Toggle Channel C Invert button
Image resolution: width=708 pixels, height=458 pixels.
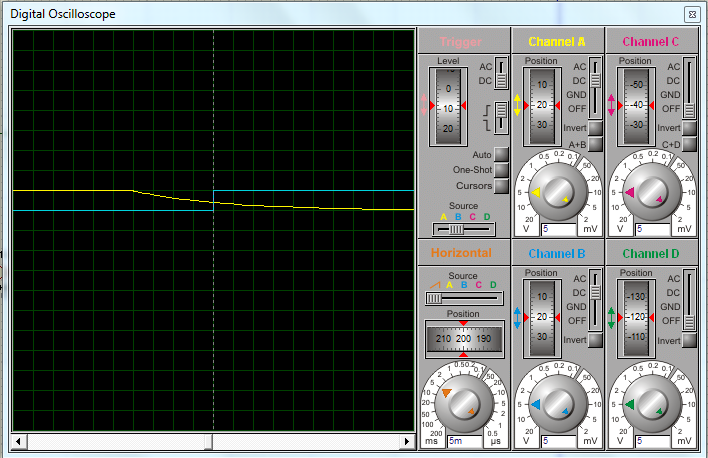pos(689,128)
